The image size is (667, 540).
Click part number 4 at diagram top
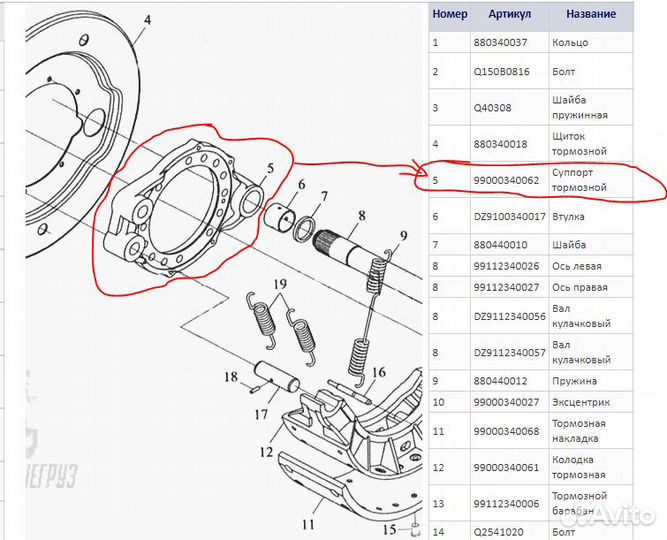click(x=146, y=19)
